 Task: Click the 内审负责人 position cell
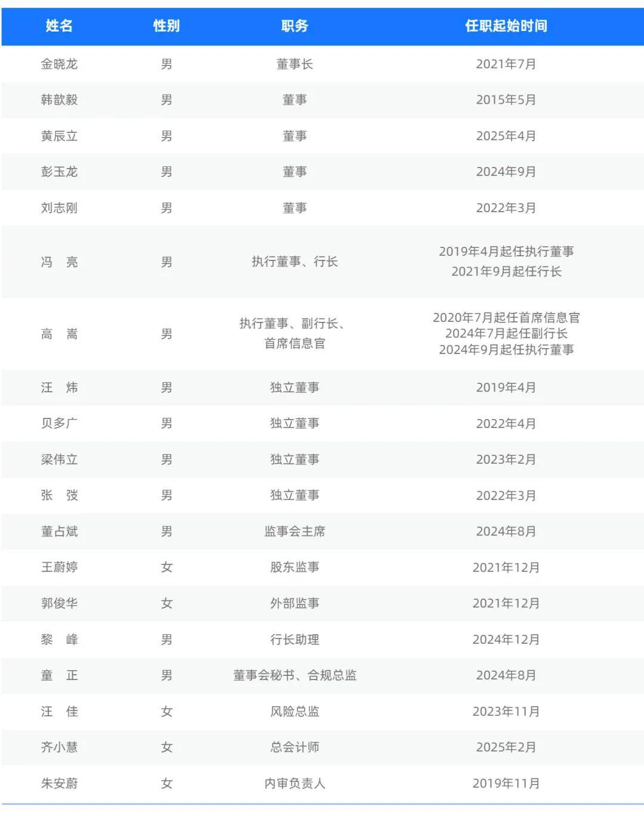pyautogui.click(x=295, y=783)
